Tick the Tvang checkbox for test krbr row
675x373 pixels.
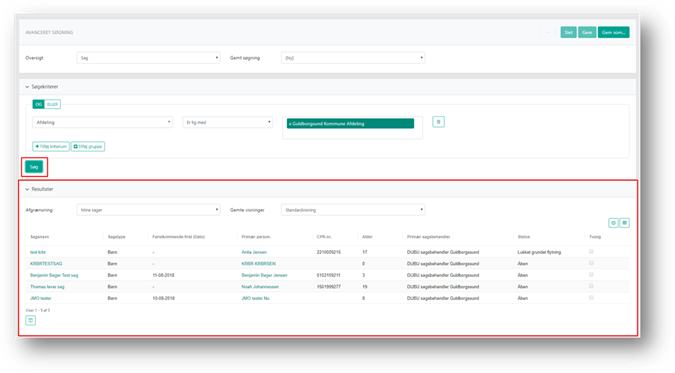[x=591, y=252]
